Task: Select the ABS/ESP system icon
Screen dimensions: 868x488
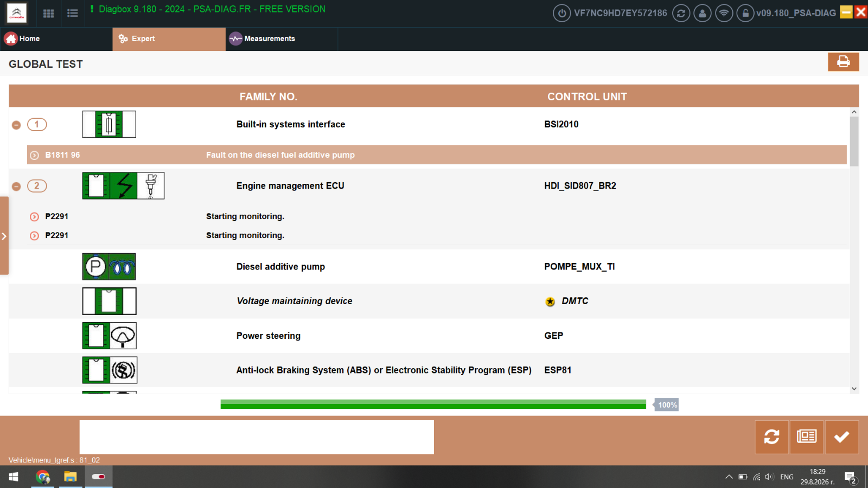Action: (x=110, y=370)
